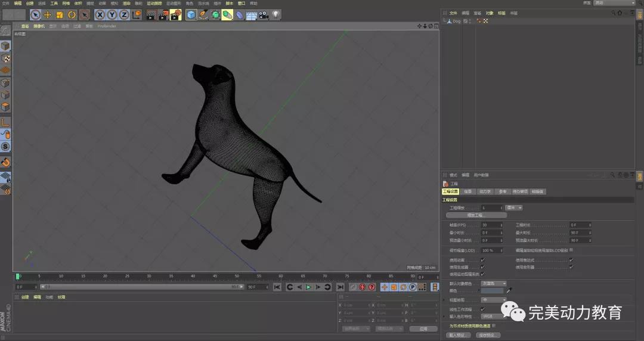Toggle the 使用动画 checkbox
This screenshot has height=341, width=644.
pos(482,260)
